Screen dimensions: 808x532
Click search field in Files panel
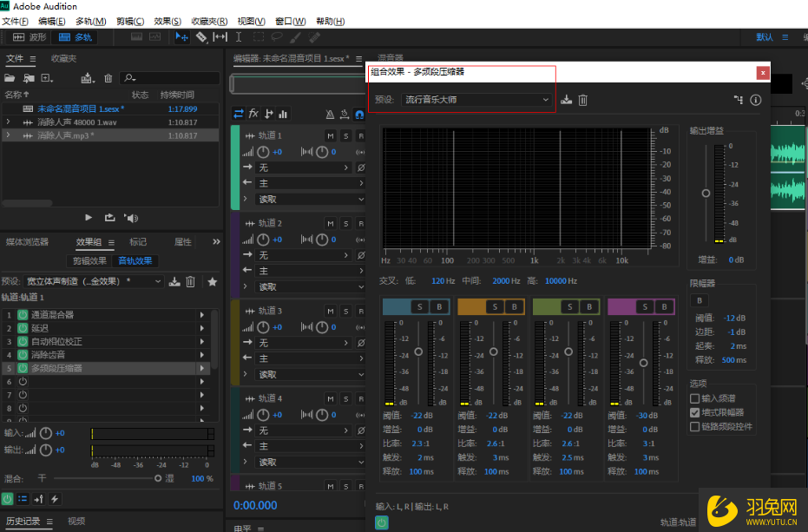(x=170, y=78)
